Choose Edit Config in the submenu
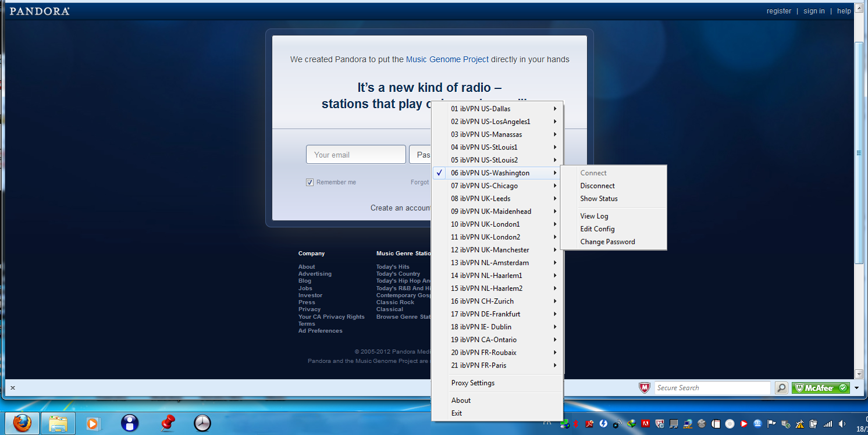Screen dimensions: 868x435 613,229
